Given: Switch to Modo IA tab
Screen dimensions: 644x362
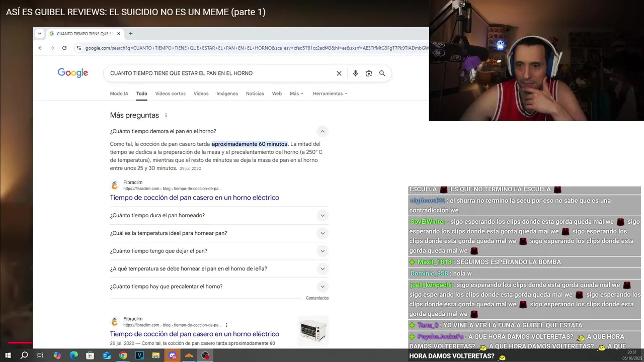Looking at the screenshot, I should [x=119, y=94].
